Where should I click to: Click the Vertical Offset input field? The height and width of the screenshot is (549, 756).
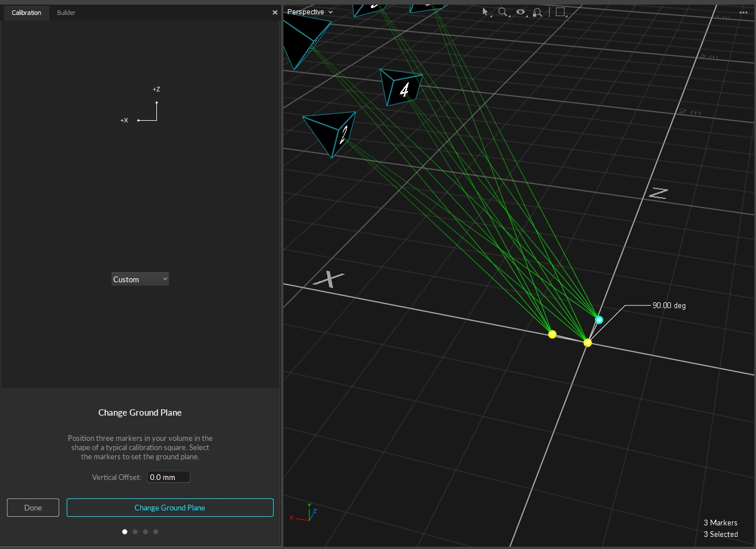tap(168, 477)
